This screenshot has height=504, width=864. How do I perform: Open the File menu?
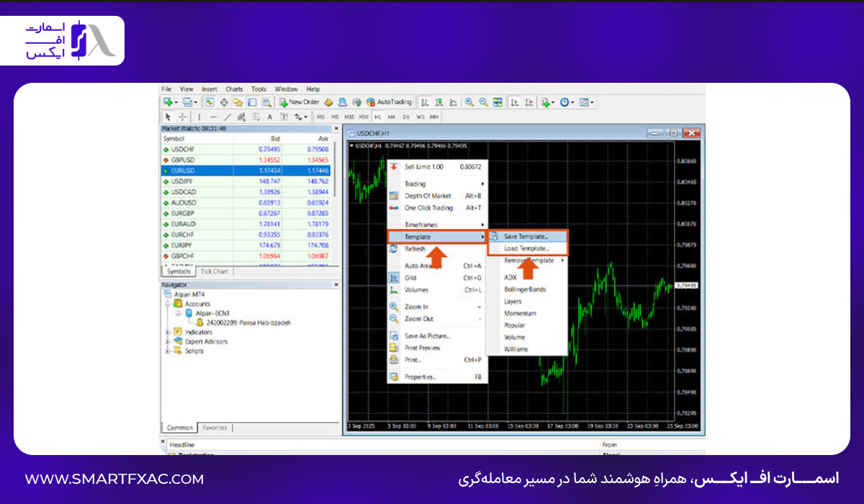point(167,89)
